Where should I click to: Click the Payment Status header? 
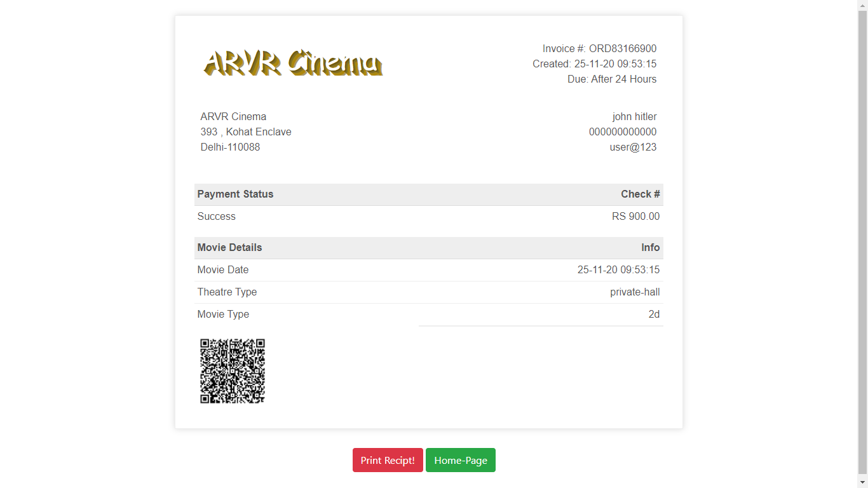pos(235,194)
